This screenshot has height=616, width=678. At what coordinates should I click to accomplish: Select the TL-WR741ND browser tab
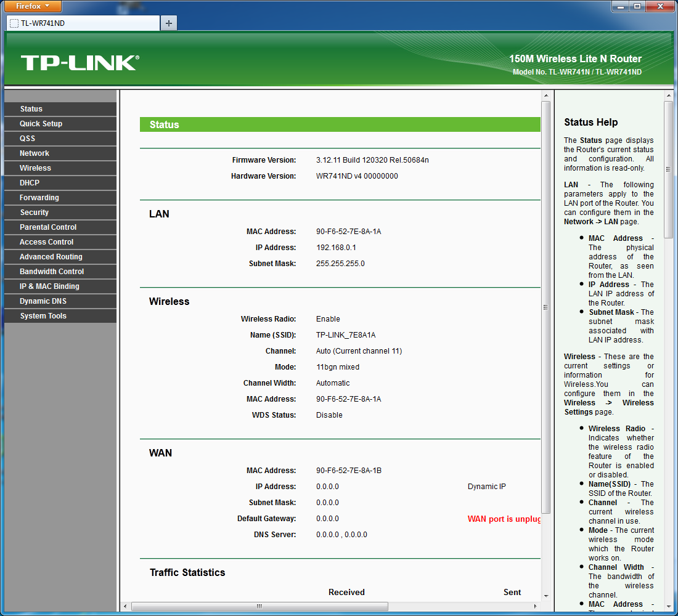[83, 23]
